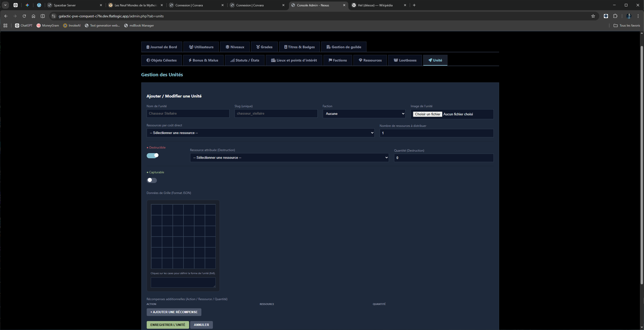Toggle the top-left cell of the unit grid
The width and height of the screenshot is (644, 330).
tap(156, 210)
